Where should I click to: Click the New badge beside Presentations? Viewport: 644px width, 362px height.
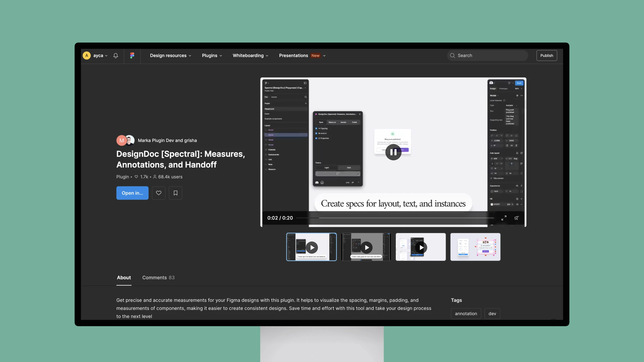click(315, 56)
